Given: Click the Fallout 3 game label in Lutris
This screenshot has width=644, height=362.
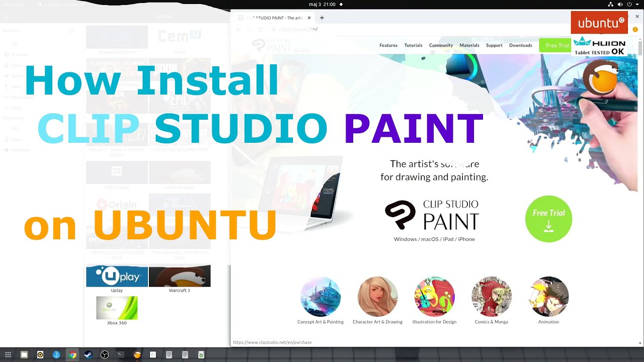Looking at the screenshot, I should (117, 152).
